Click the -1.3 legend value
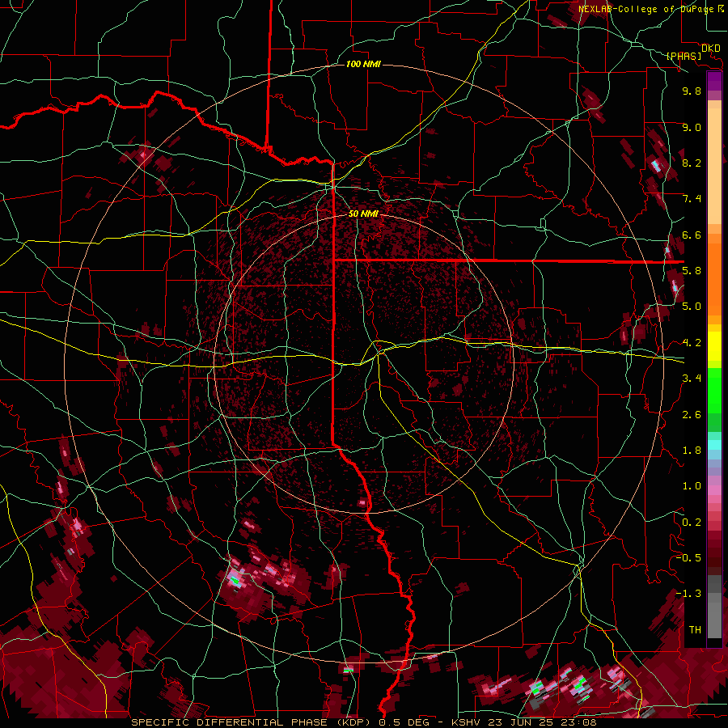 [688, 594]
